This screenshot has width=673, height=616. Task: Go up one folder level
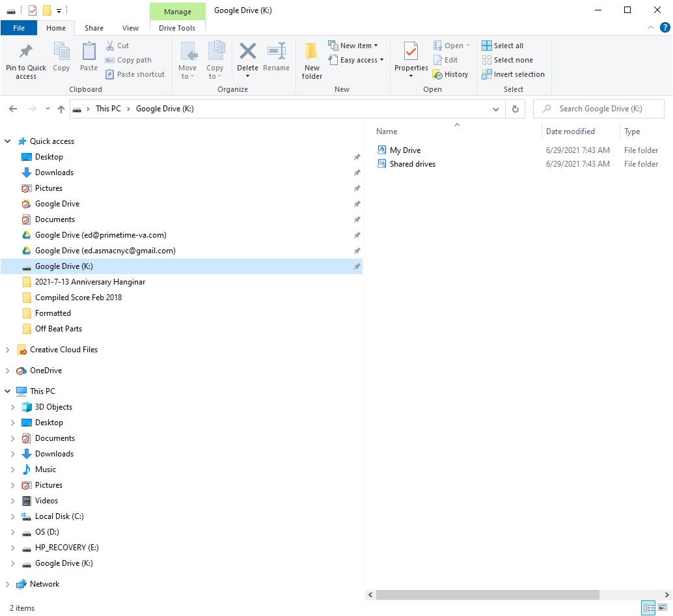point(61,109)
